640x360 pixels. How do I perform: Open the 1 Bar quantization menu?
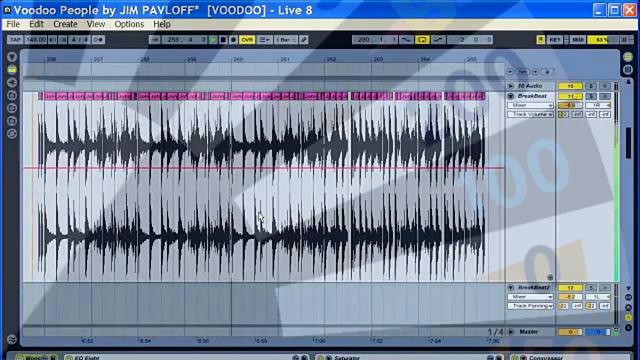(x=285, y=40)
